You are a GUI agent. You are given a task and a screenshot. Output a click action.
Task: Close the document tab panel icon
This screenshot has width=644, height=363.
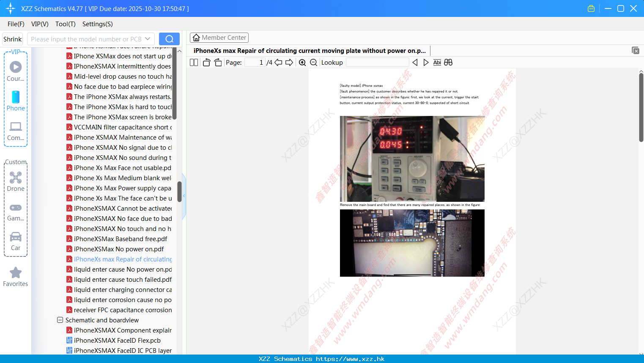tap(636, 50)
